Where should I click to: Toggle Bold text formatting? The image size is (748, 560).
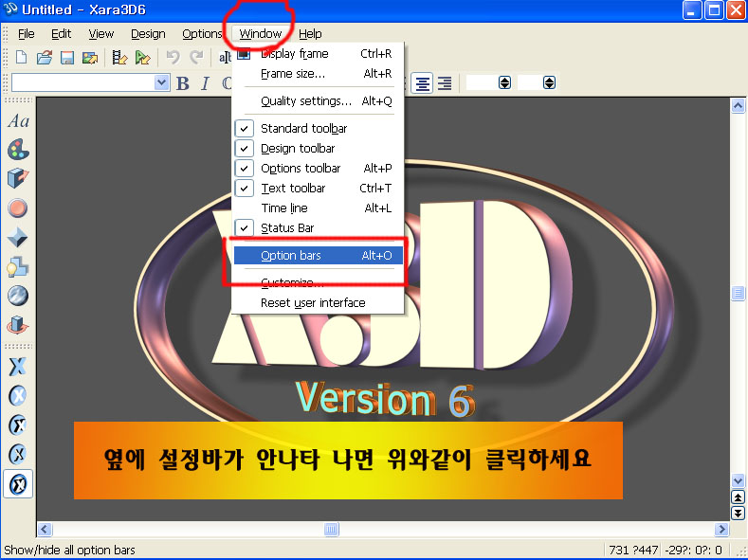coord(183,83)
